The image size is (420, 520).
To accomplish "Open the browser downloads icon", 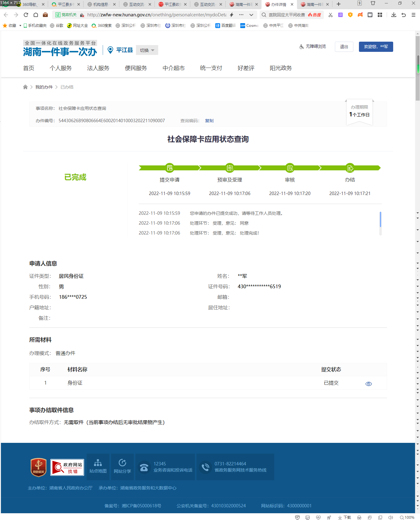I will click(x=394, y=15).
